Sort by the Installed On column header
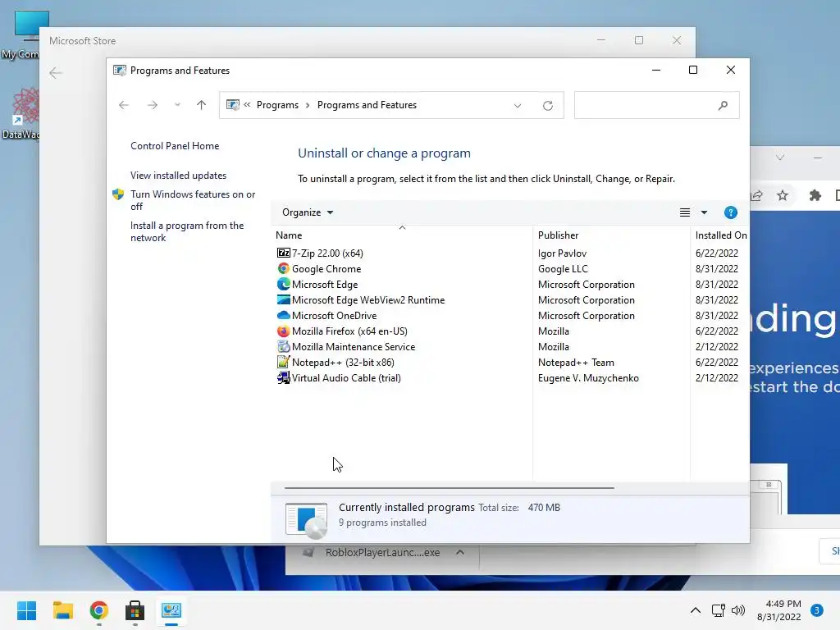840x630 pixels. point(720,235)
